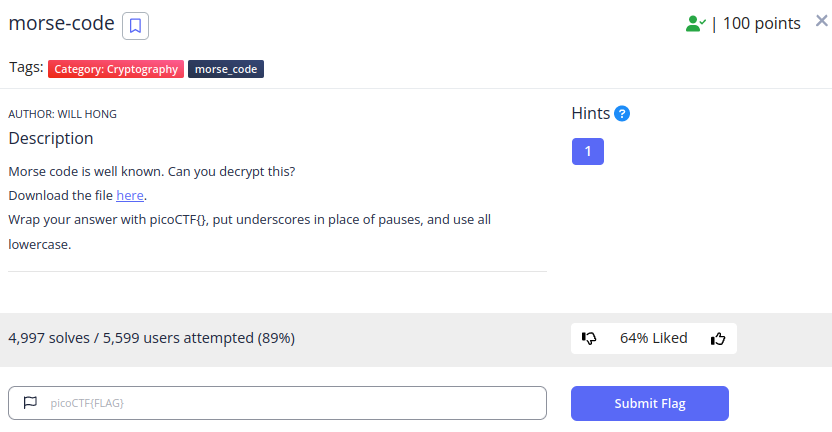Click the solved user checkmark icon
The width and height of the screenshot is (832, 432).
pyautogui.click(x=695, y=24)
